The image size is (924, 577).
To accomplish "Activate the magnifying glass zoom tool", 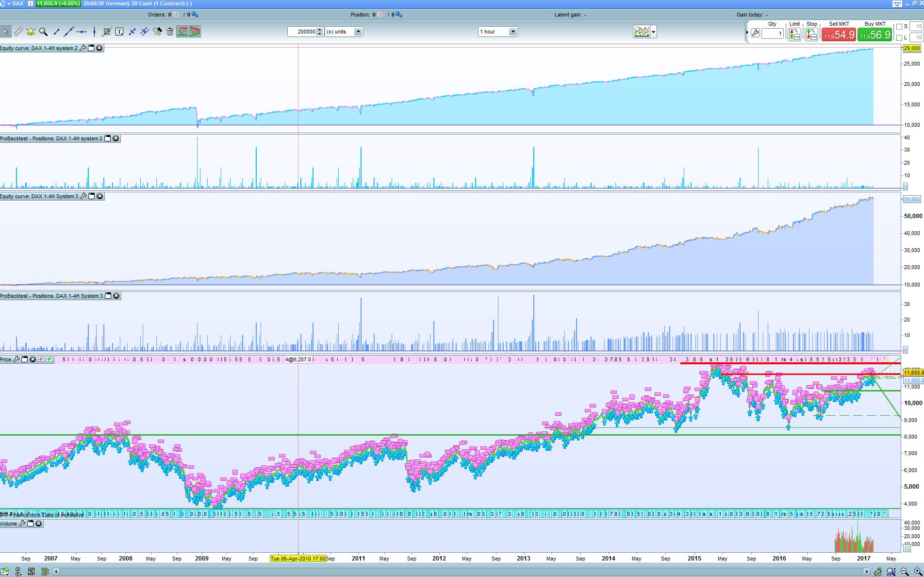I will (x=43, y=32).
